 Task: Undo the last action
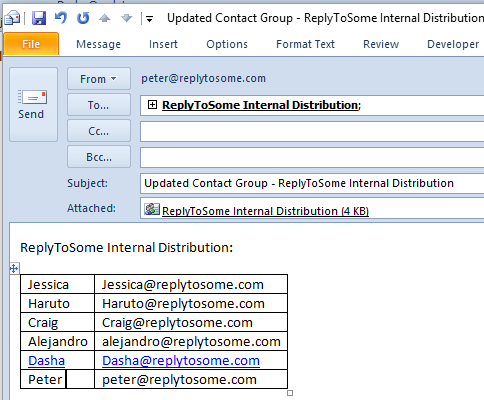tap(61, 17)
